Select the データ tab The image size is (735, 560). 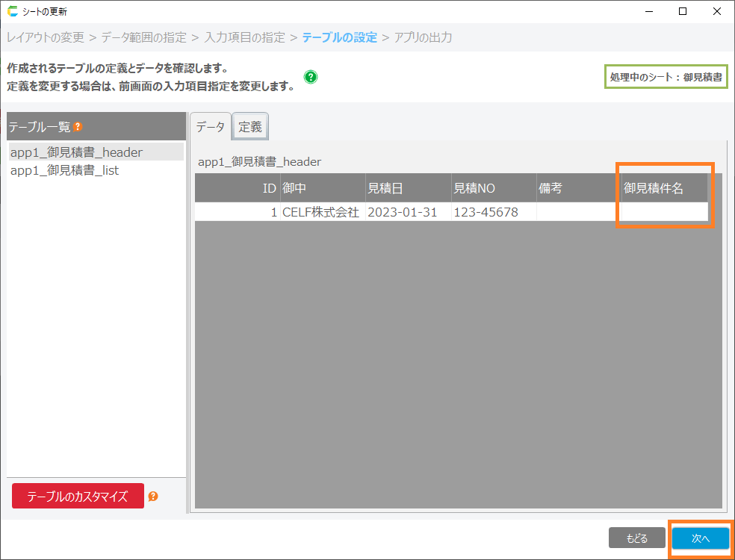(210, 127)
